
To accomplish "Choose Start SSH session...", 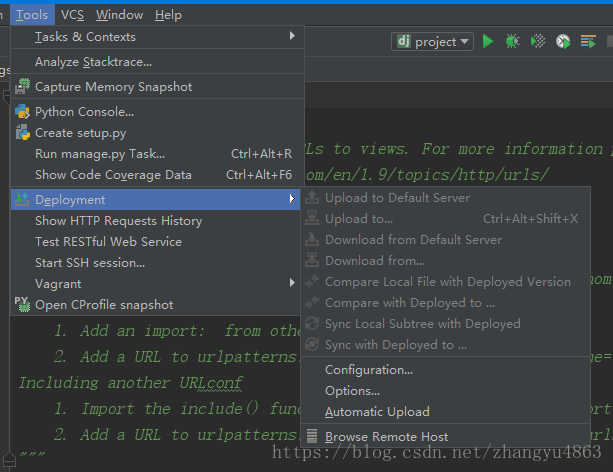I will click(90, 263).
